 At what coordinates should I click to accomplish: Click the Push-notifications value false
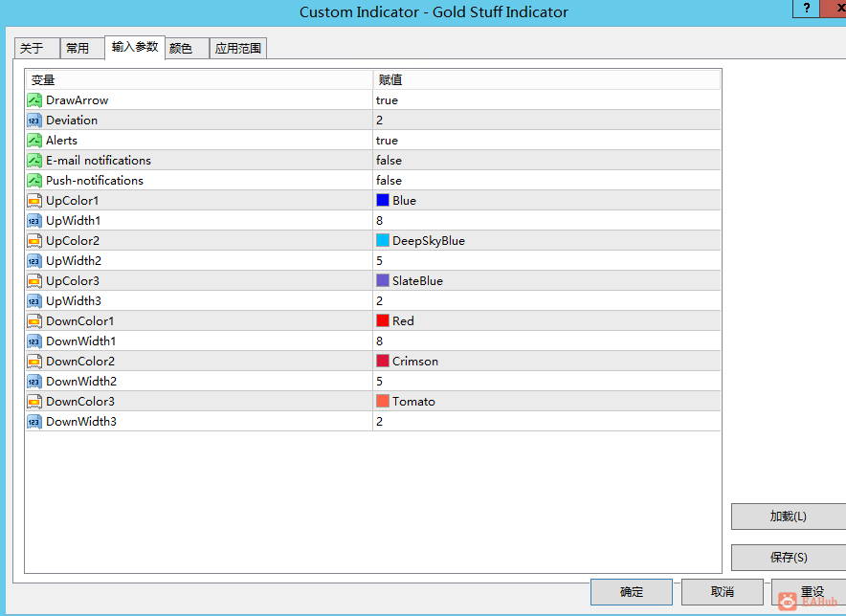pos(389,180)
